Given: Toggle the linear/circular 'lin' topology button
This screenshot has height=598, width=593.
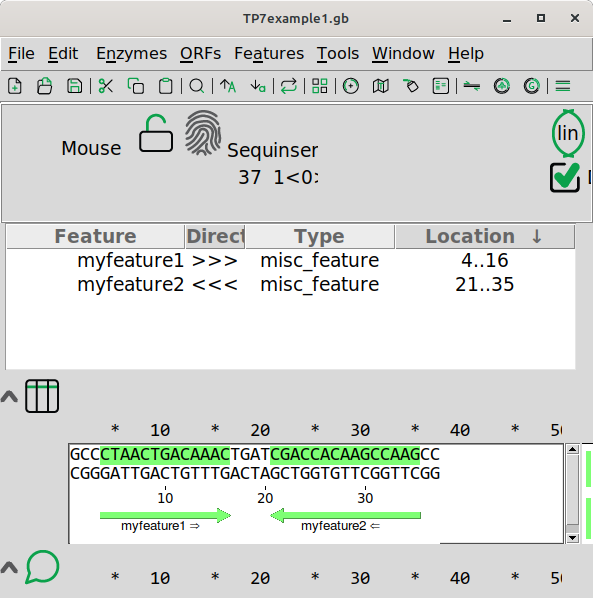Looking at the screenshot, I should (x=568, y=133).
